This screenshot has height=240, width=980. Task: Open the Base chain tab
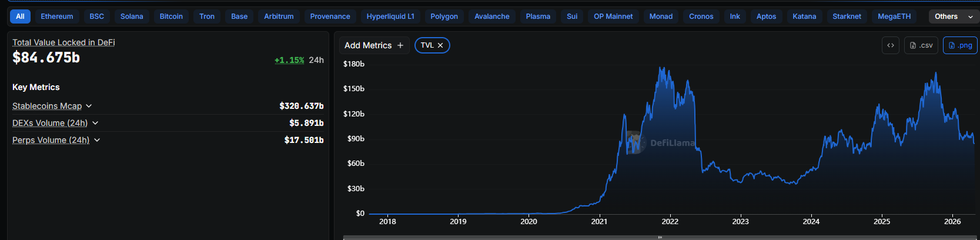tap(239, 16)
